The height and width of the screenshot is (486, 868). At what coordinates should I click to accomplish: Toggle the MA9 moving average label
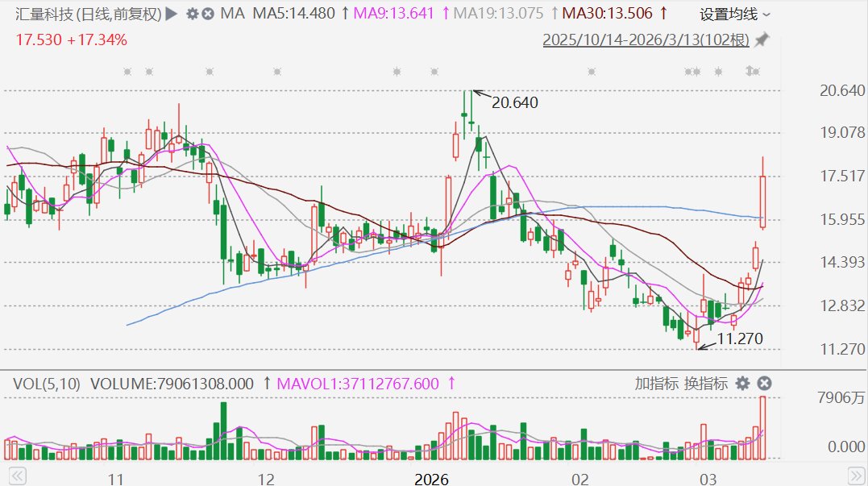[x=393, y=14]
